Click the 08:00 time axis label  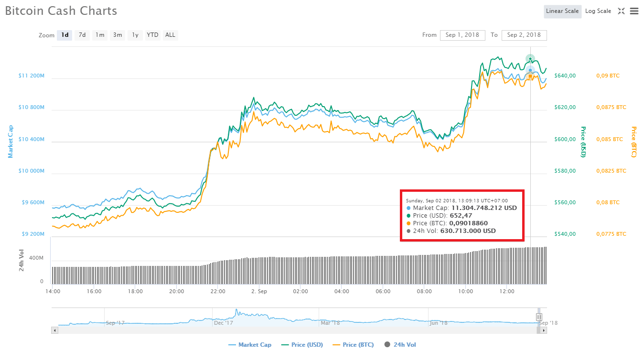424,291
